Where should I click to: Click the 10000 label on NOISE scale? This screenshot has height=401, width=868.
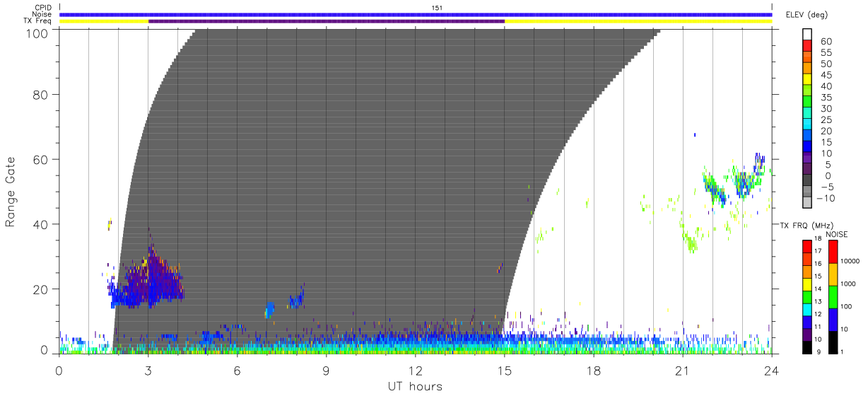[850, 261]
